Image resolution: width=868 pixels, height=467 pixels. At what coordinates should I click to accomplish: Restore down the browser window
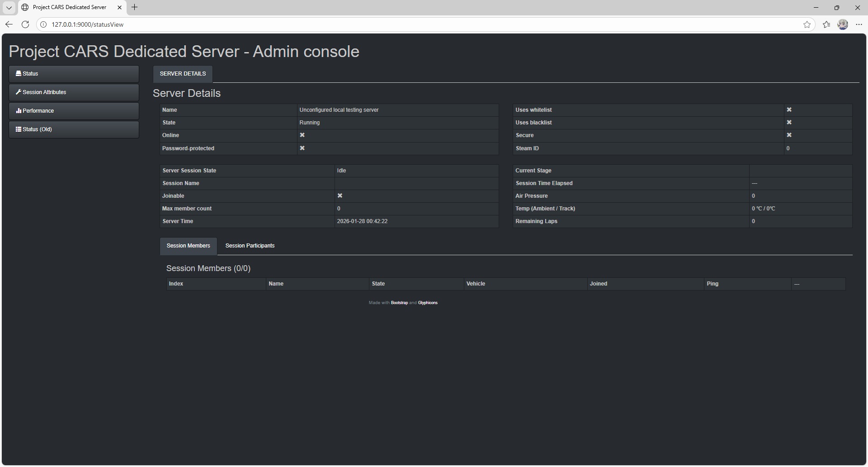click(837, 7)
